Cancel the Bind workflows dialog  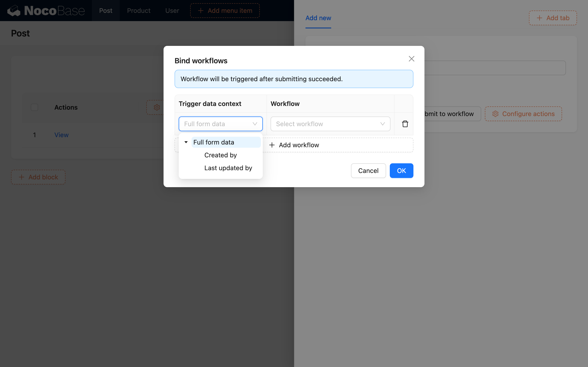pyautogui.click(x=368, y=171)
